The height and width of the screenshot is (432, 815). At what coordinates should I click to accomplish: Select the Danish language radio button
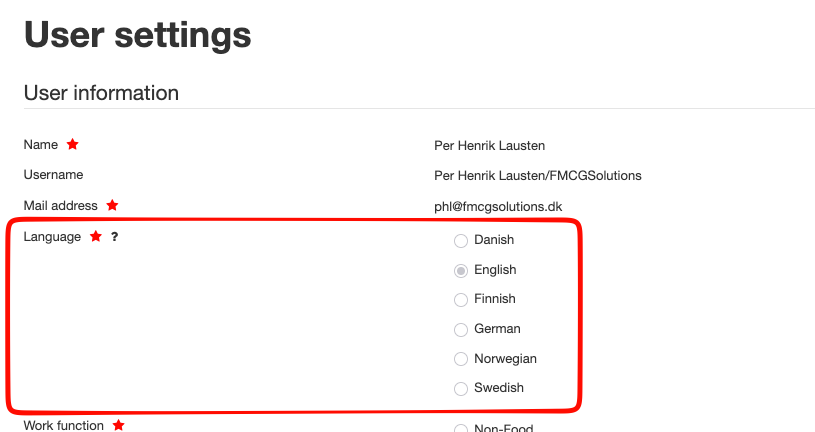tap(461, 241)
